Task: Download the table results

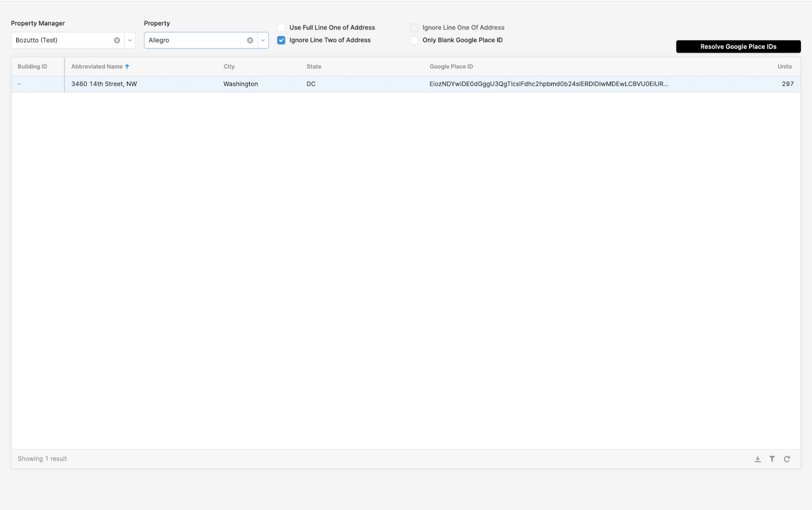Action: pos(758,459)
